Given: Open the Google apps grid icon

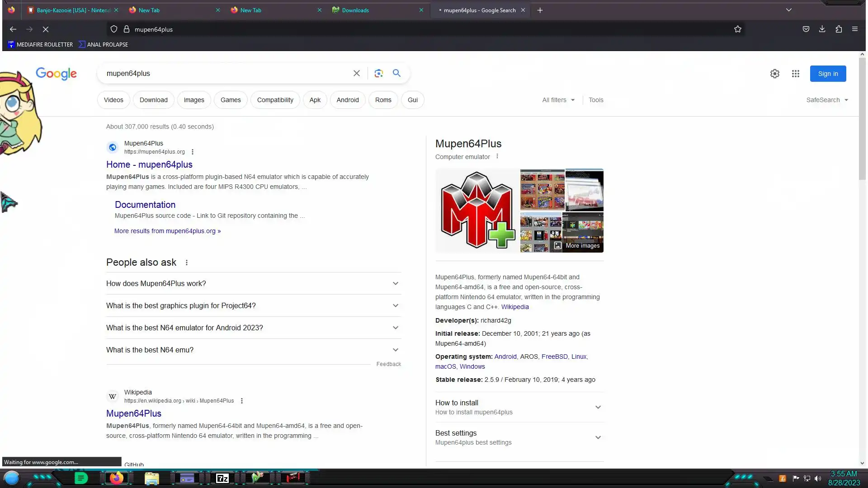Looking at the screenshot, I should (x=795, y=74).
